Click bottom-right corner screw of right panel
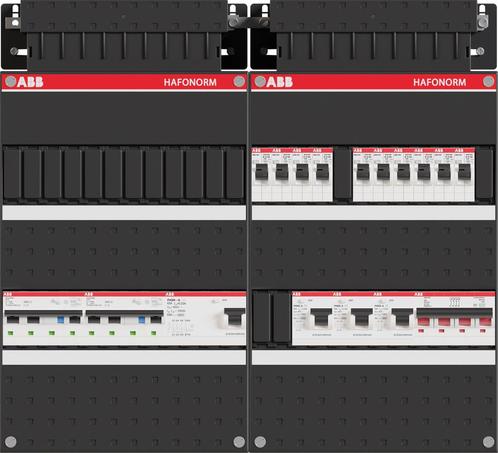The width and height of the screenshot is (498, 453). coord(489,442)
